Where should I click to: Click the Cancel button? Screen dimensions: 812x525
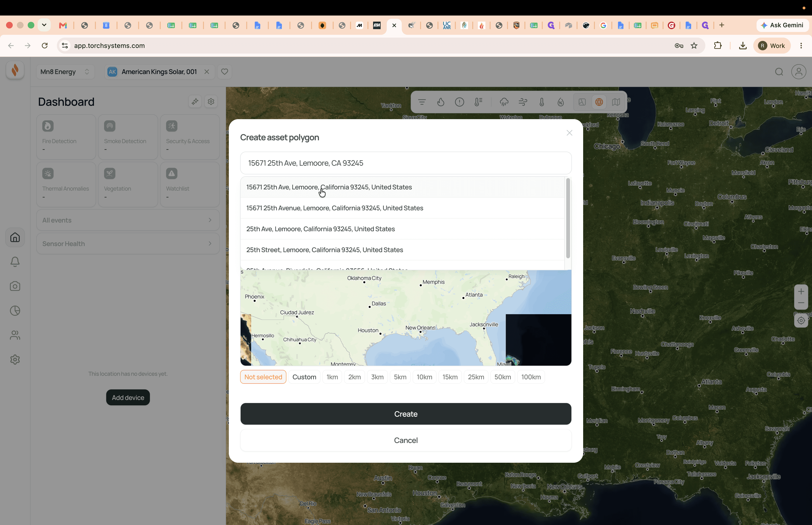(x=406, y=440)
